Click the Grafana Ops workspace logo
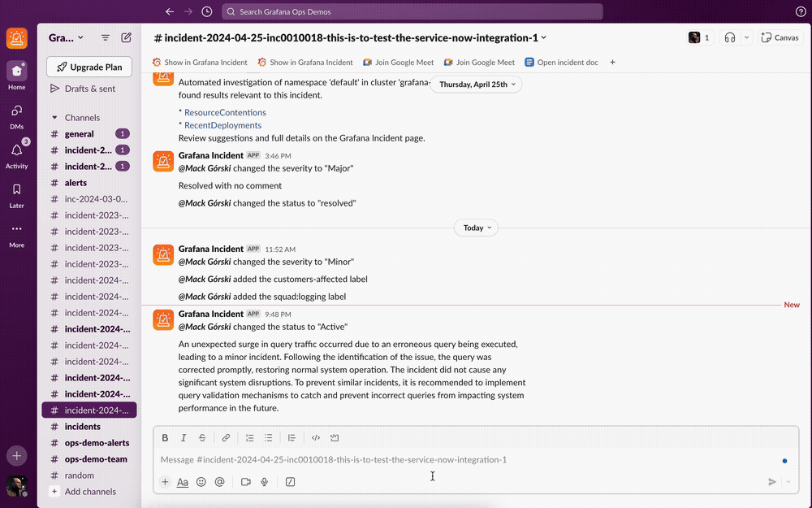812x508 pixels. tap(16, 38)
